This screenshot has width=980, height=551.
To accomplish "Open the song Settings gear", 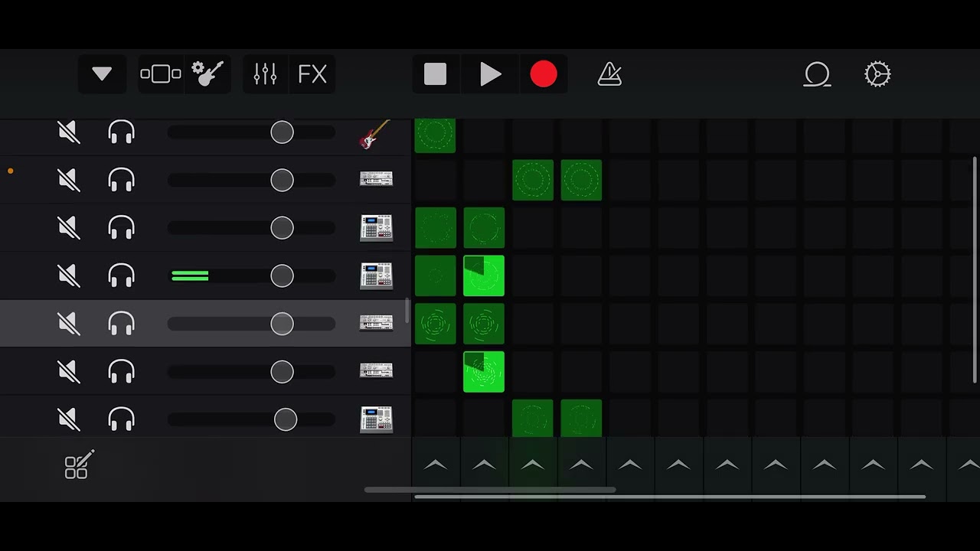I will click(877, 74).
